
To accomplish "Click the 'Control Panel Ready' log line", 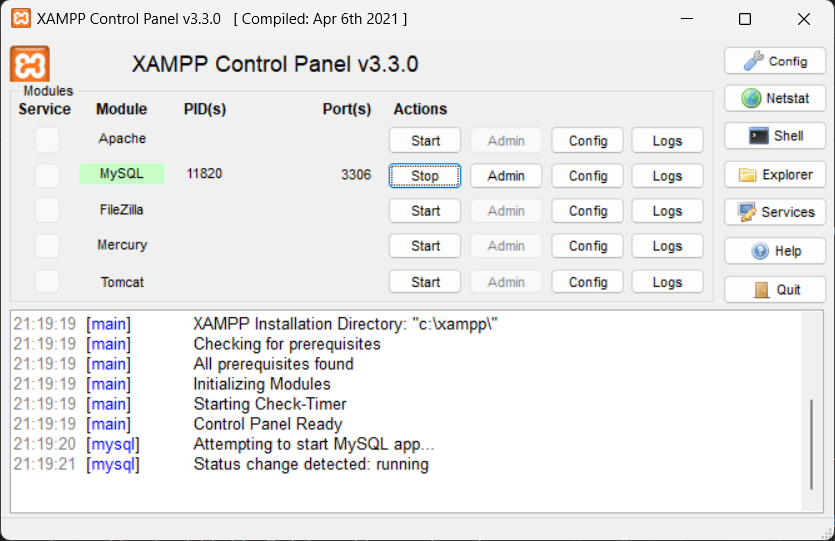I will click(268, 424).
